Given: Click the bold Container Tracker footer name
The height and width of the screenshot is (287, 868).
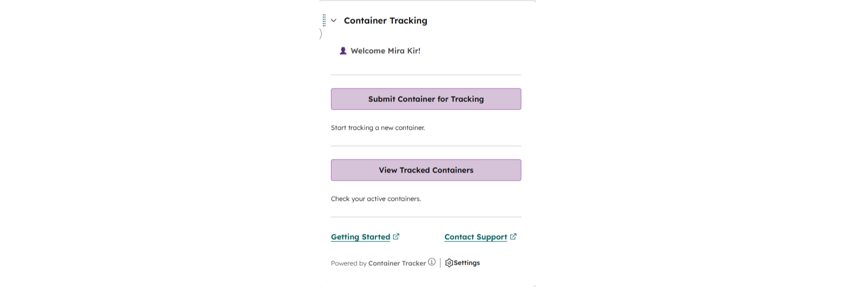Looking at the screenshot, I should point(397,264).
